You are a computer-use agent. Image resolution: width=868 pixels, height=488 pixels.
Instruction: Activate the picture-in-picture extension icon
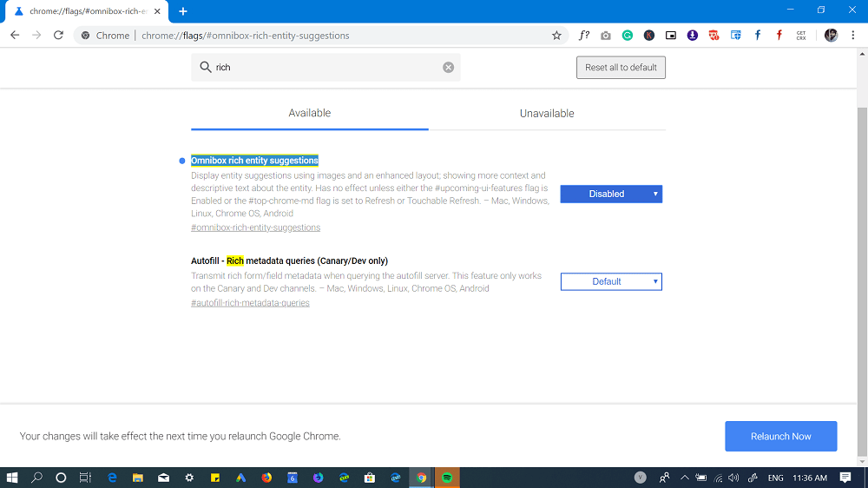[x=670, y=36]
